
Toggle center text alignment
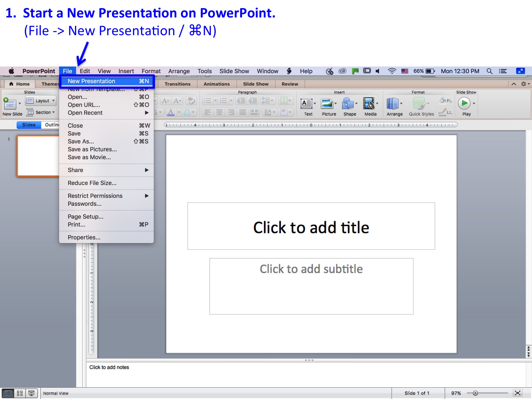tap(219, 112)
